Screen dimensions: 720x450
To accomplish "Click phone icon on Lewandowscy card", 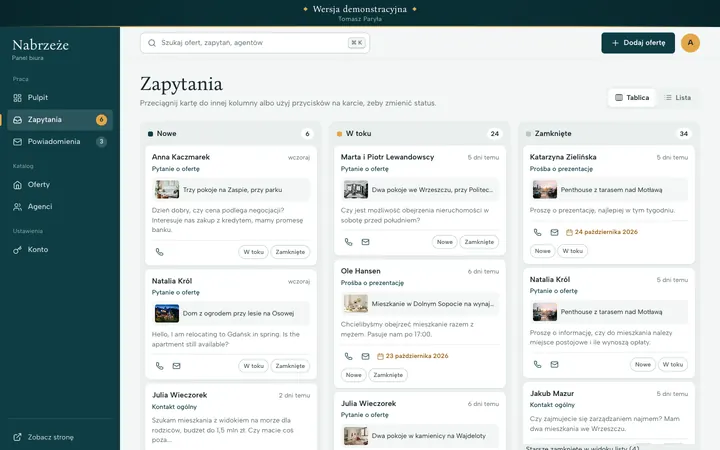I will click(349, 242).
